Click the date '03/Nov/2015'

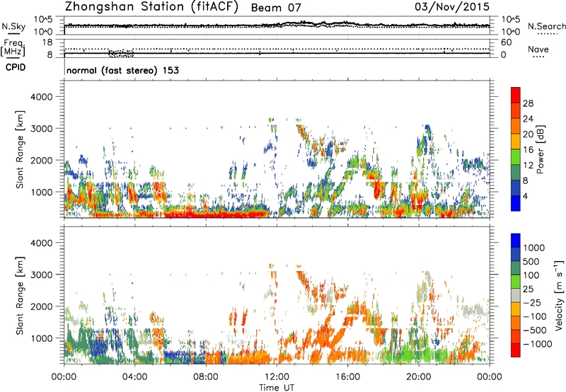point(452,7)
